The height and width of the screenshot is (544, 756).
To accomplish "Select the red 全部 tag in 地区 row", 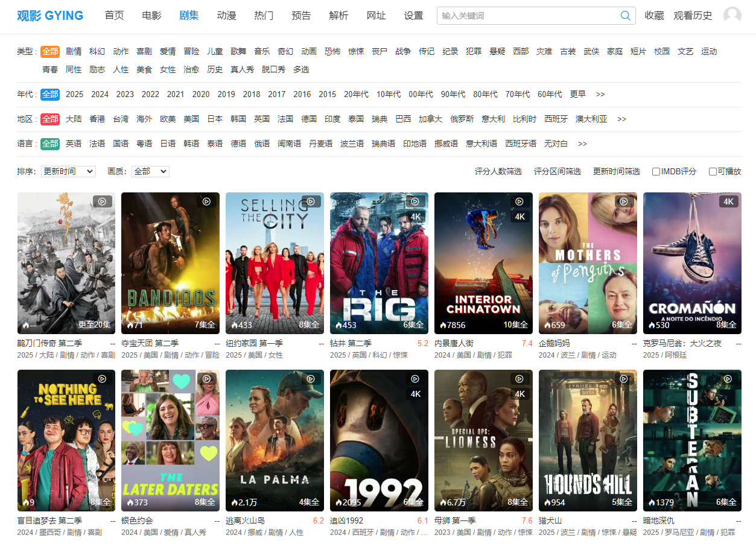I will click(50, 119).
